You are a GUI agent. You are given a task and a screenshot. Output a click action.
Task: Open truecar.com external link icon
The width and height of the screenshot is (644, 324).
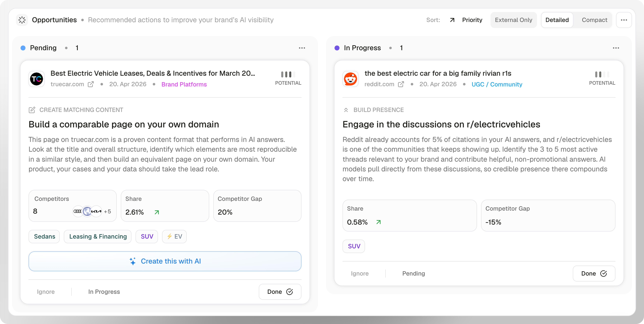point(91,84)
